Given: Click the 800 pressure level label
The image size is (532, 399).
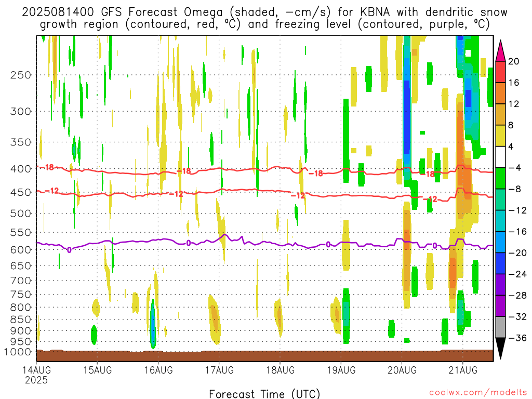Looking at the screenshot, I should click(x=21, y=308).
